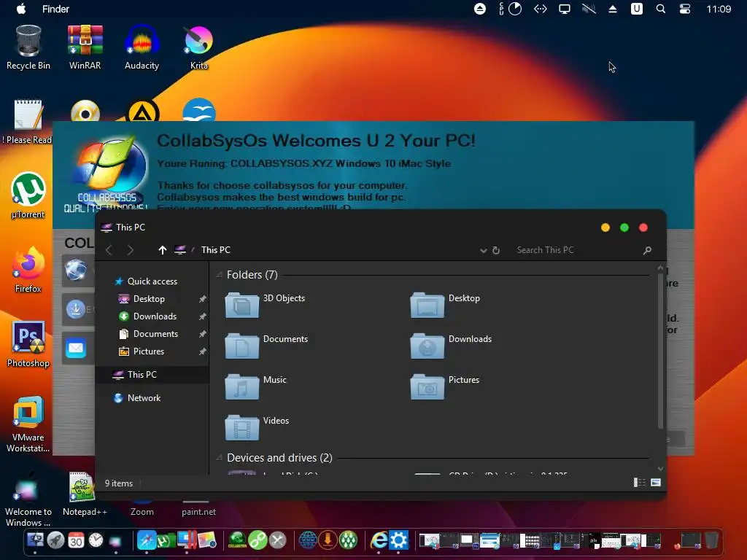The image size is (747, 560).
Task: Click the Safari compass icon in the dock
Action: point(146,540)
